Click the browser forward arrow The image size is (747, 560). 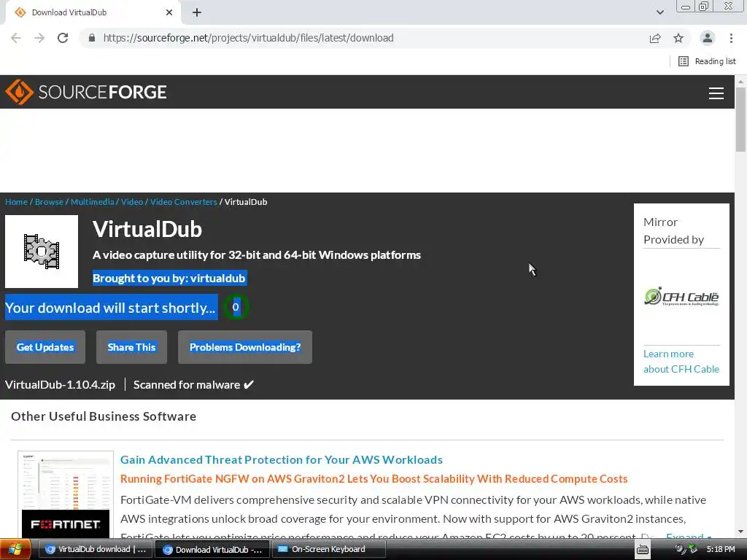[39, 38]
